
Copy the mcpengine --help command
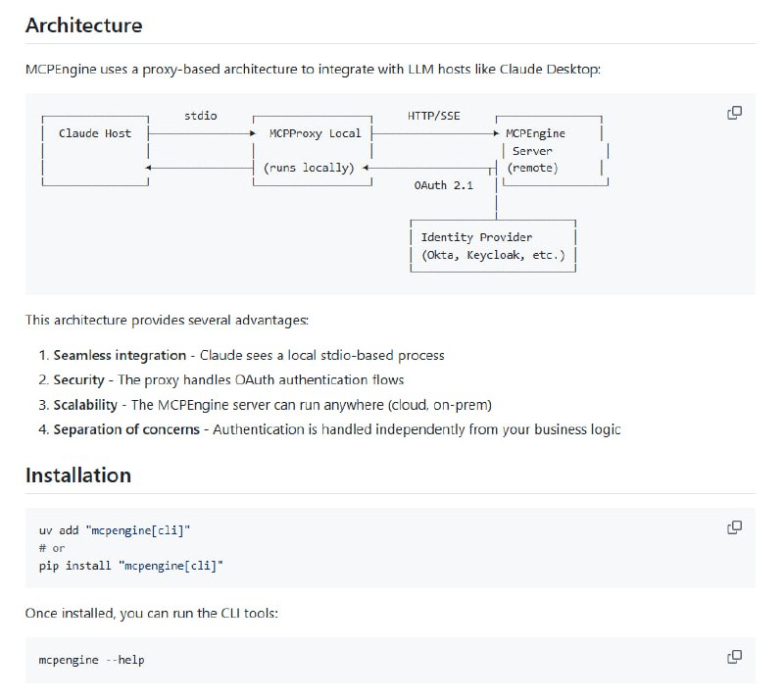[734, 656]
